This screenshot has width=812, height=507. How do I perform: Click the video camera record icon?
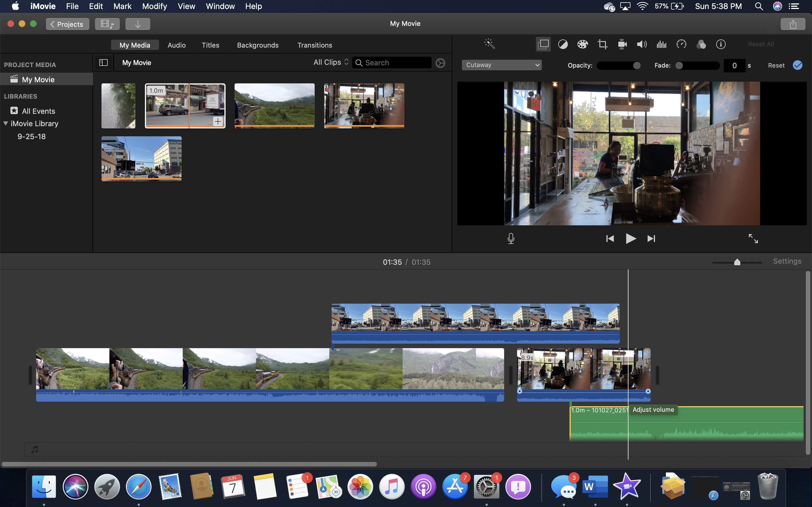[x=622, y=44]
